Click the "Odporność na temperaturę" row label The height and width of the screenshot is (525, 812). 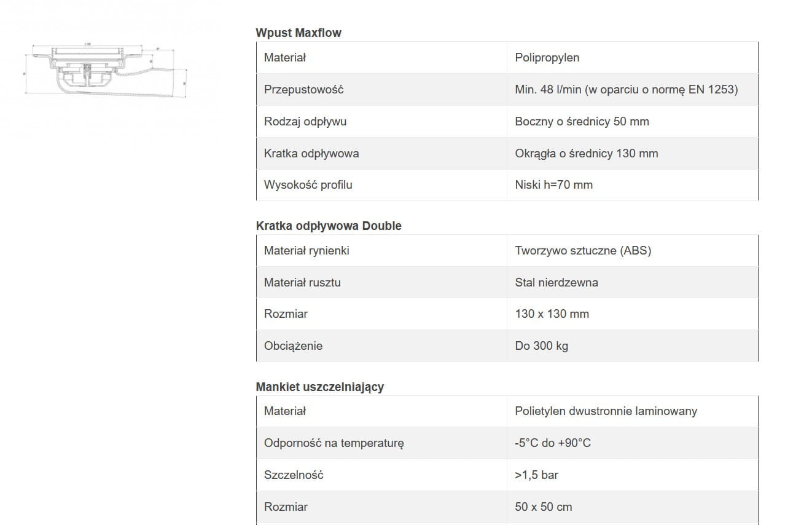(334, 443)
